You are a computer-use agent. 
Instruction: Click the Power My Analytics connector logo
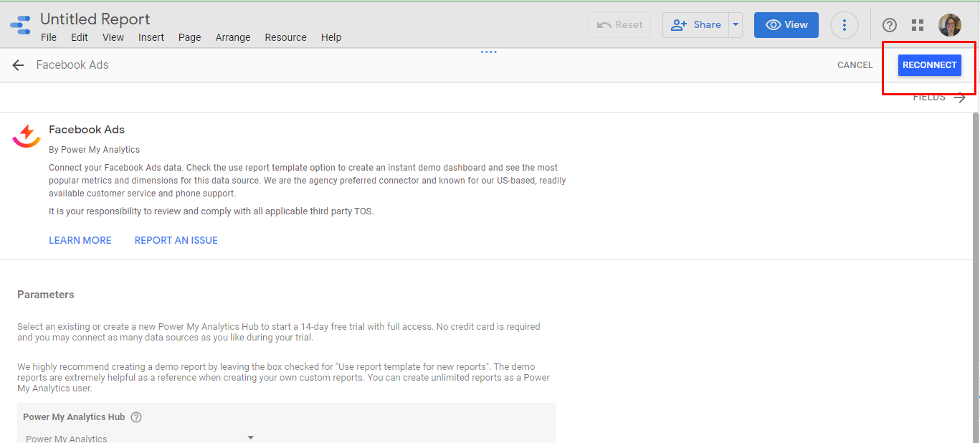pos(27,134)
